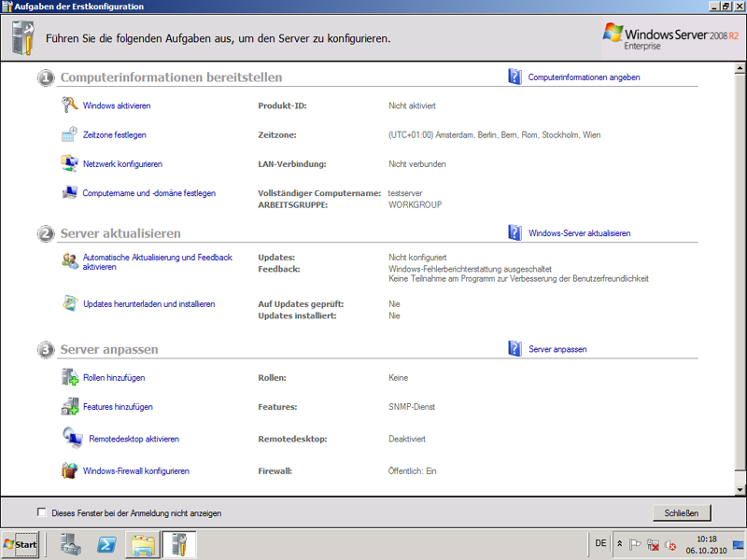
Task: Select the Erstkonfiguration taskbar button
Action: pos(179,544)
